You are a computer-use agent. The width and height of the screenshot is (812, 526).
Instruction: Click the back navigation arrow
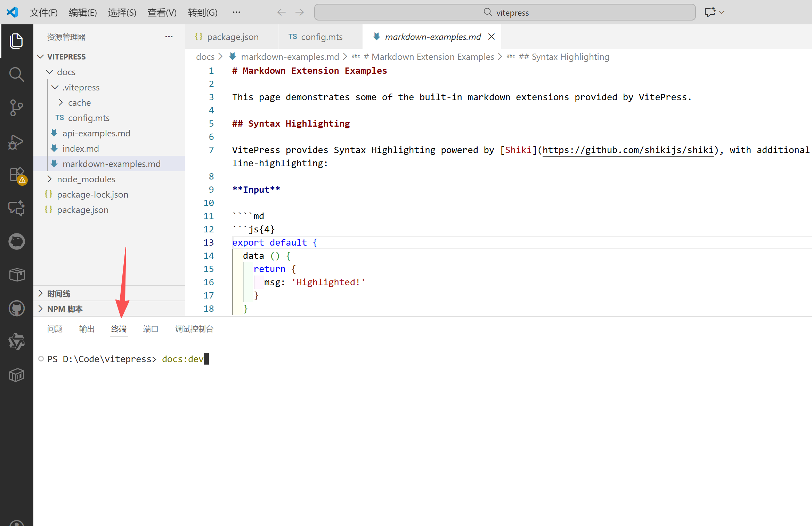click(281, 12)
